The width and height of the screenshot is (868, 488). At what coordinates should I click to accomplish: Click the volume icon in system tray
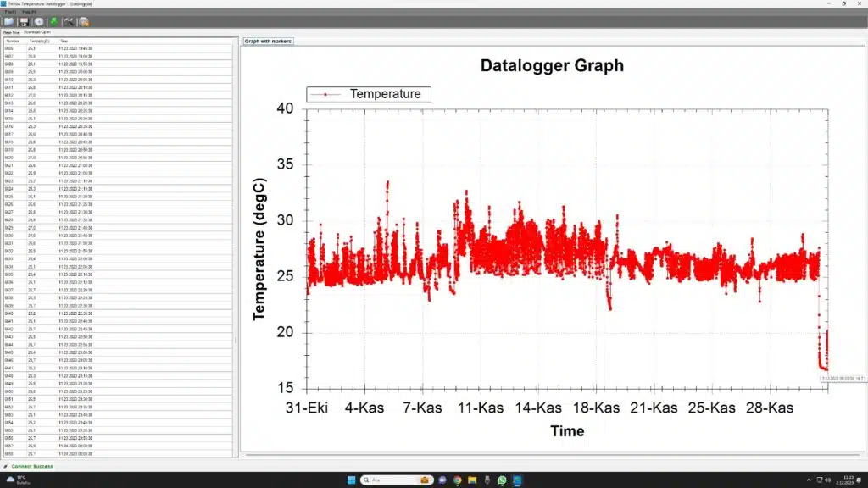click(828, 480)
